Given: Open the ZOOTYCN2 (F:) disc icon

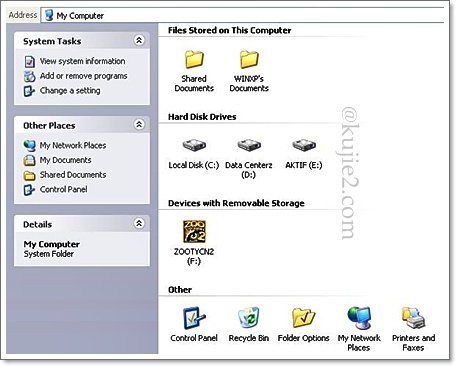Looking at the screenshot, I should (x=194, y=231).
